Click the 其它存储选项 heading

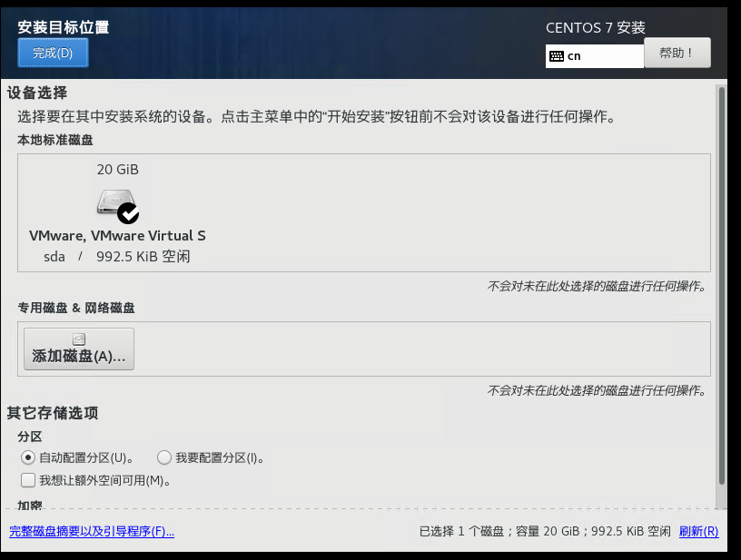[x=53, y=413]
